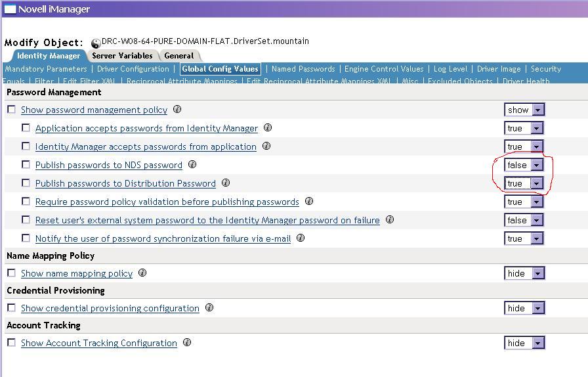Screen dimensions: 588x377
Task: Open info icon for Publish passwords to NDS
Action: point(192,164)
